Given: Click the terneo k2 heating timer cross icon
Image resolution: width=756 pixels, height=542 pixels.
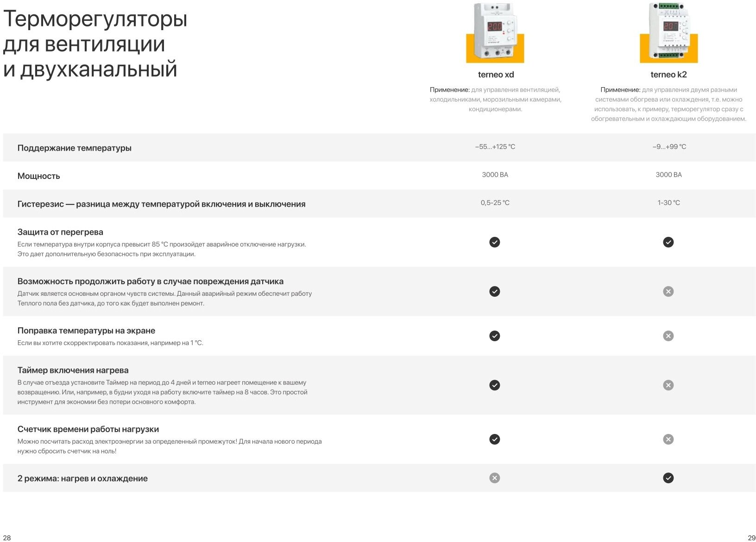Looking at the screenshot, I should 668,385.
